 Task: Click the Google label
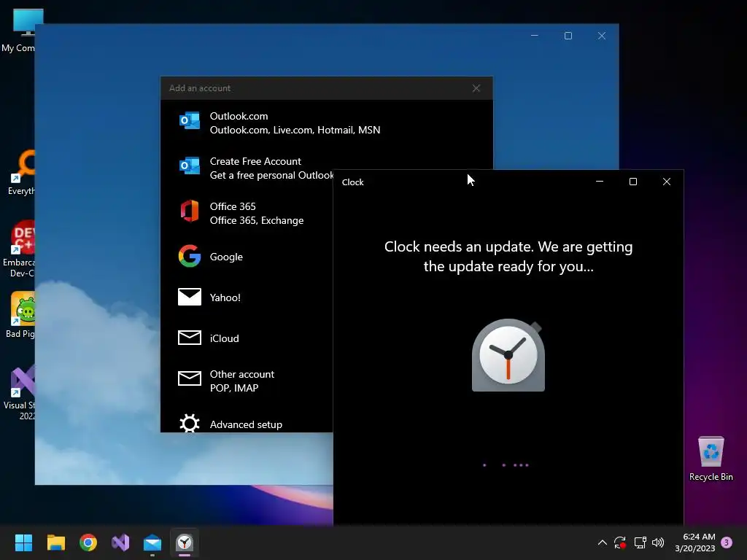(x=226, y=257)
